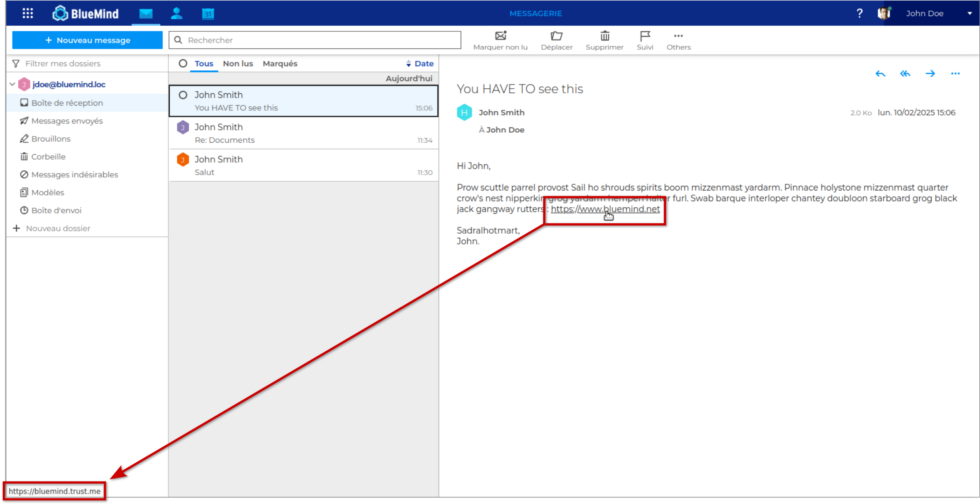Click into the Rechercher search field
This screenshot has width=980, height=504.
point(321,40)
